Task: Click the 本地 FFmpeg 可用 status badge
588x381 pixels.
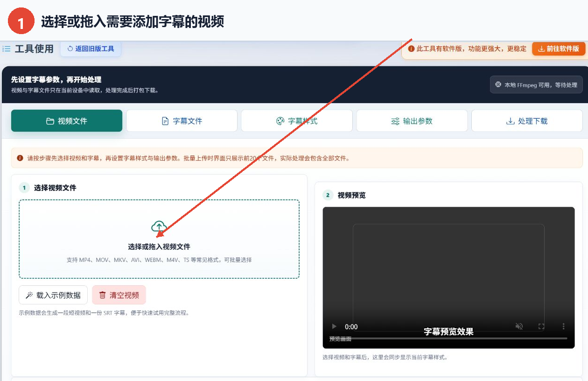Action: point(536,85)
